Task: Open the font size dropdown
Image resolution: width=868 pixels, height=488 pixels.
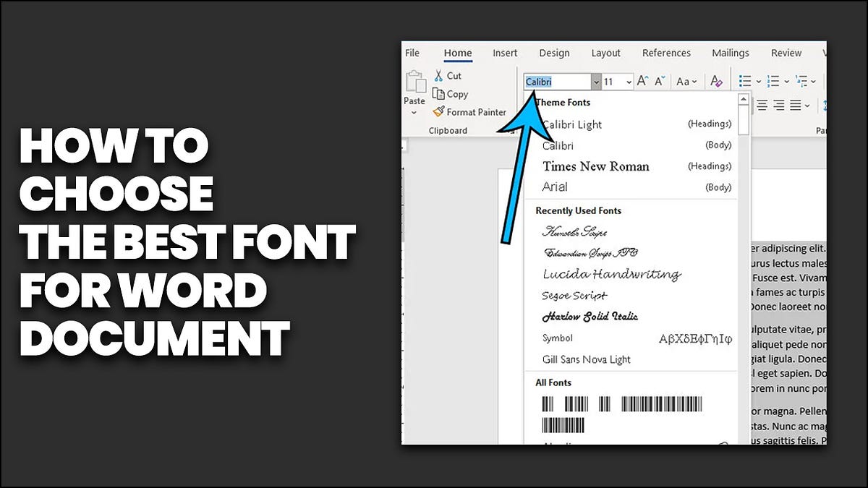Action: point(626,82)
